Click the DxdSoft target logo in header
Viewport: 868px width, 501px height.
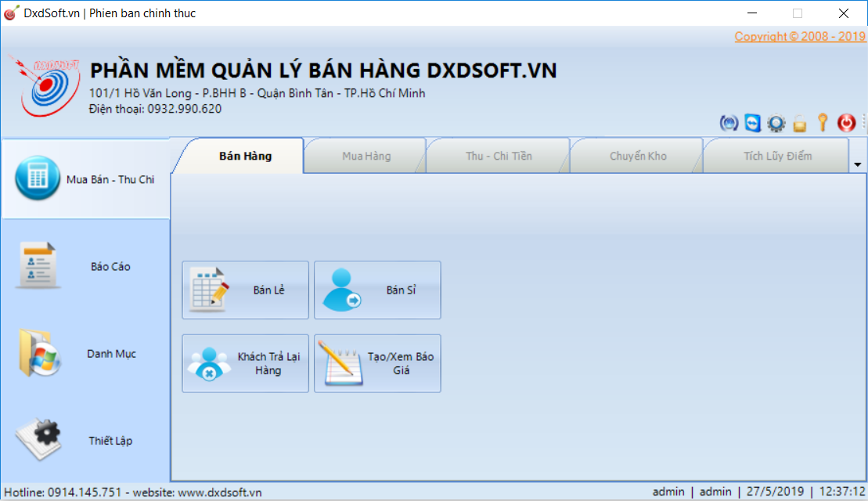[45, 87]
